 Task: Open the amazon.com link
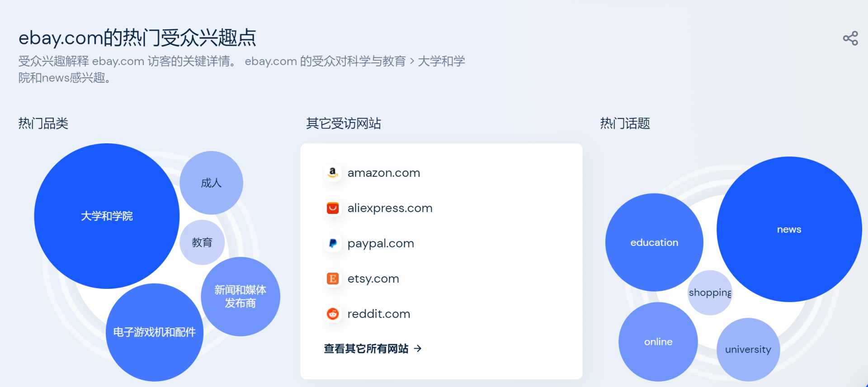[384, 173]
